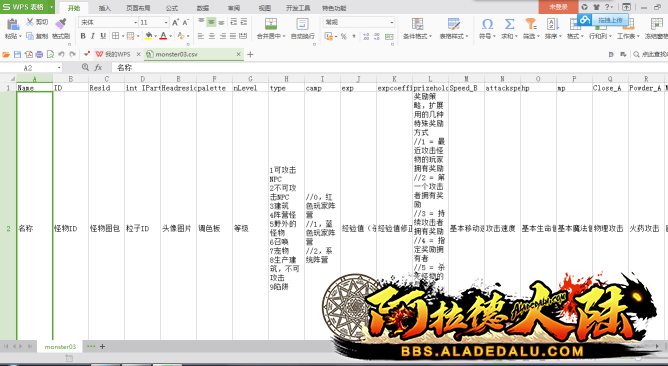Viewport: 668px width, 366px height.
Task: Expand the font size dropdown showing 11
Action: pos(166,23)
